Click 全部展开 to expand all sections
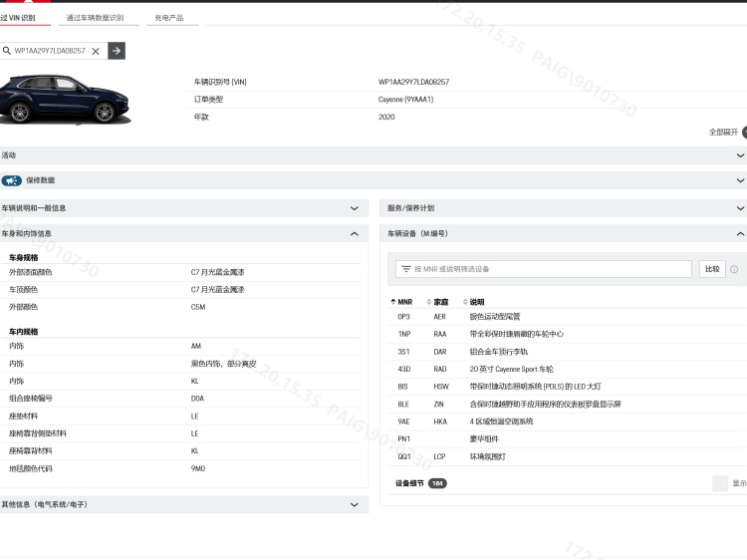 pos(723,132)
